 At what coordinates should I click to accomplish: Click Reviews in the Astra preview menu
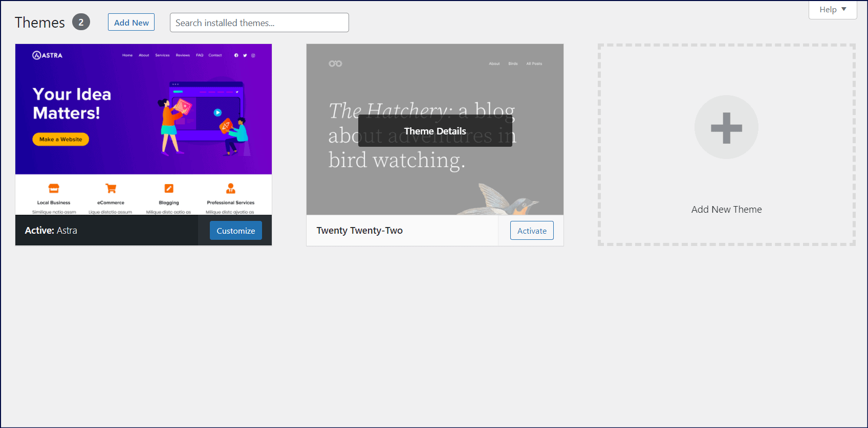(183, 55)
